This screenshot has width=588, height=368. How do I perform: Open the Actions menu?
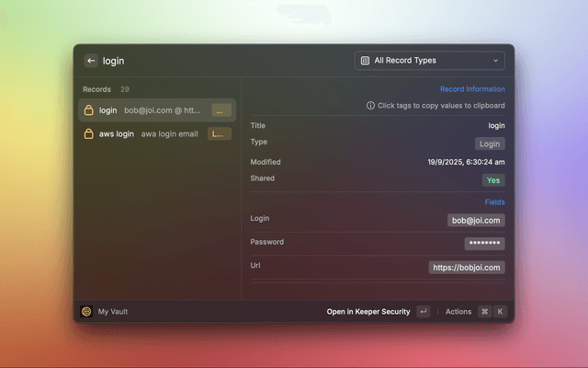coord(458,312)
